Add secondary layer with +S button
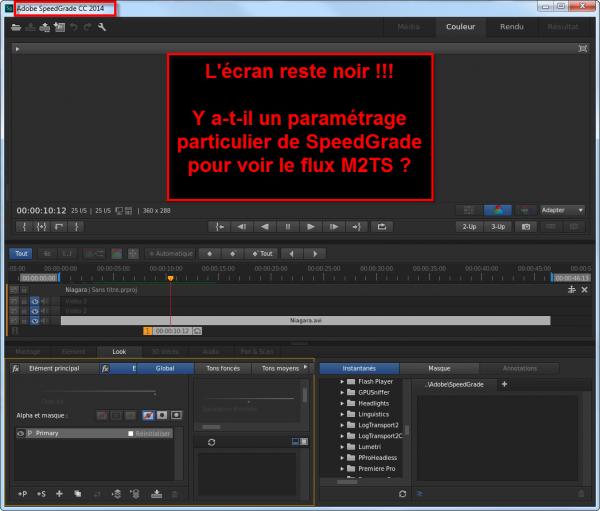This screenshot has width=600, height=511. point(41,494)
